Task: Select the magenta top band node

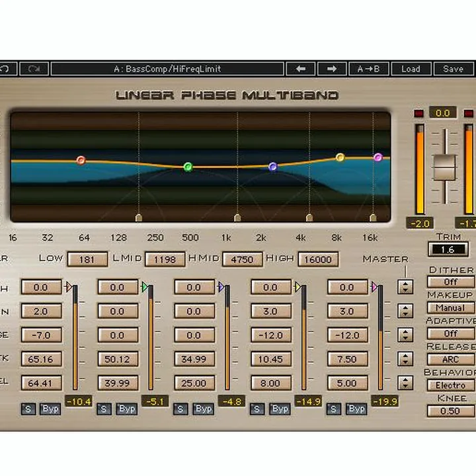Action: 378,157
